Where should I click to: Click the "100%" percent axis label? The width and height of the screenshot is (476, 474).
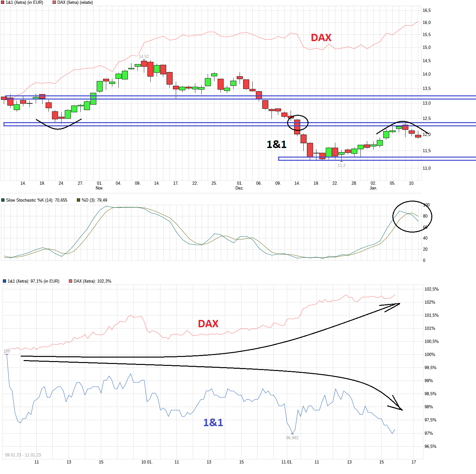430,355
